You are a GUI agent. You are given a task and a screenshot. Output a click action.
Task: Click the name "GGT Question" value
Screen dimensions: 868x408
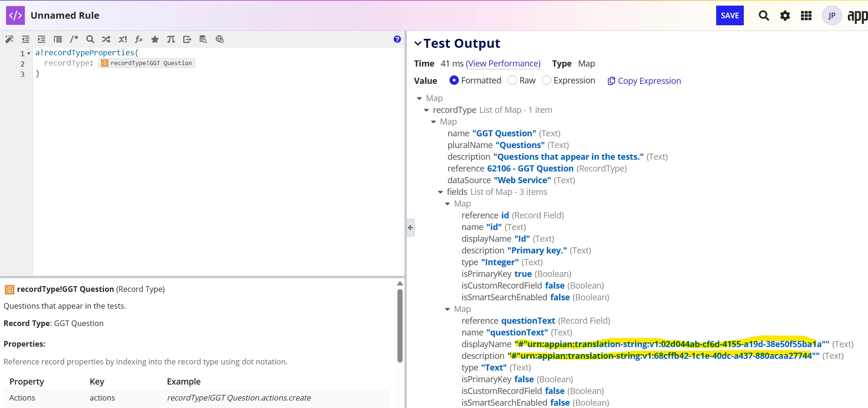pos(504,133)
